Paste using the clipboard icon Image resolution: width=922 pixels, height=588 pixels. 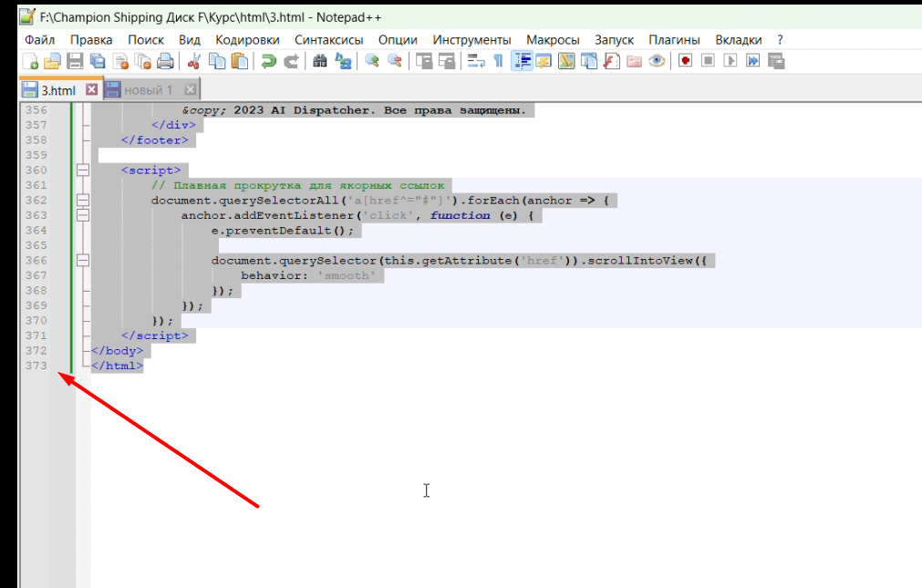(240, 61)
